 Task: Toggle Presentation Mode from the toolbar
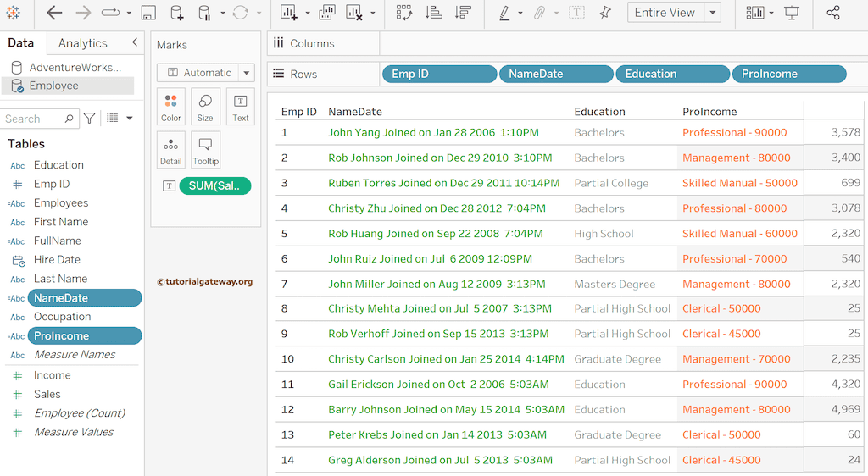[x=792, y=13]
